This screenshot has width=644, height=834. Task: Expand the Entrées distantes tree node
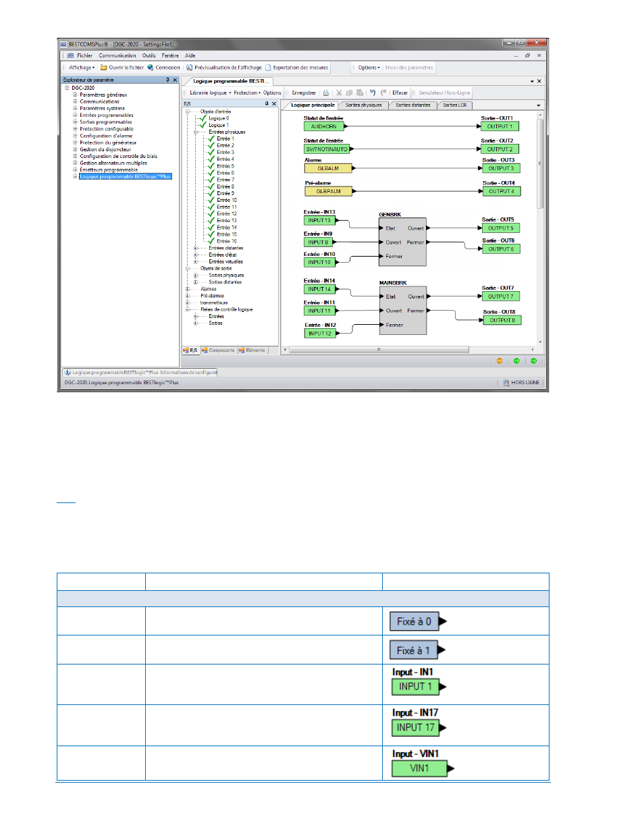pos(196,249)
